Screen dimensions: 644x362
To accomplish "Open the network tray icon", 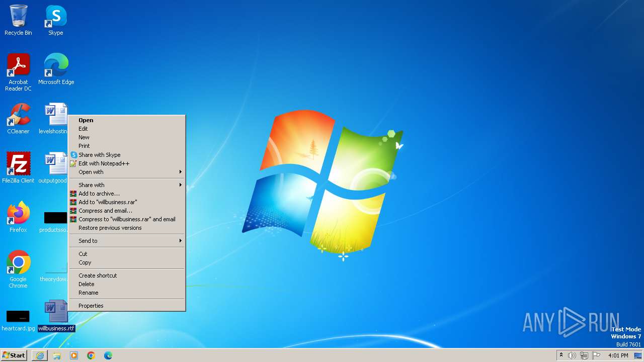I will (x=584, y=355).
